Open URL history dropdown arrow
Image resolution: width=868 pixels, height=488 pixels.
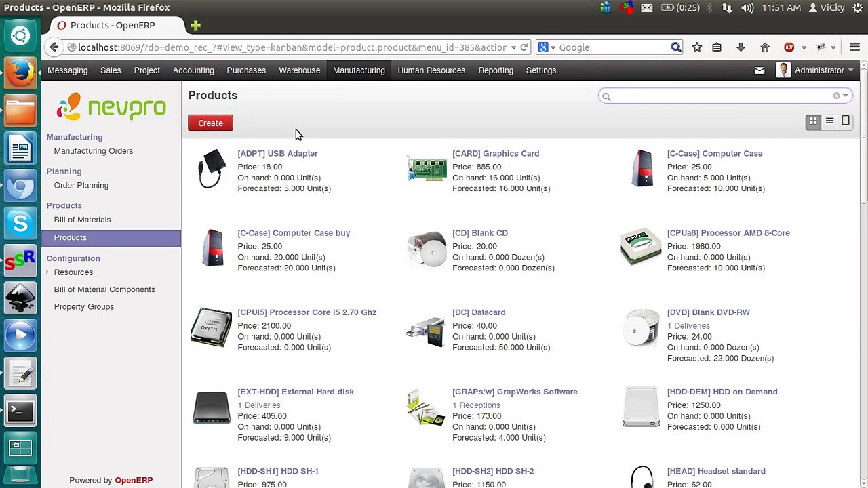coord(513,47)
